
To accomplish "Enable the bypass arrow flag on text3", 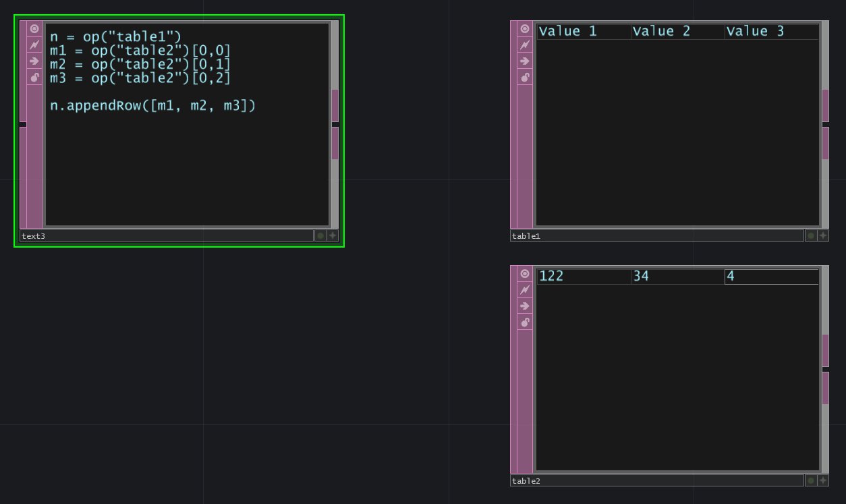I will pyautogui.click(x=34, y=61).
